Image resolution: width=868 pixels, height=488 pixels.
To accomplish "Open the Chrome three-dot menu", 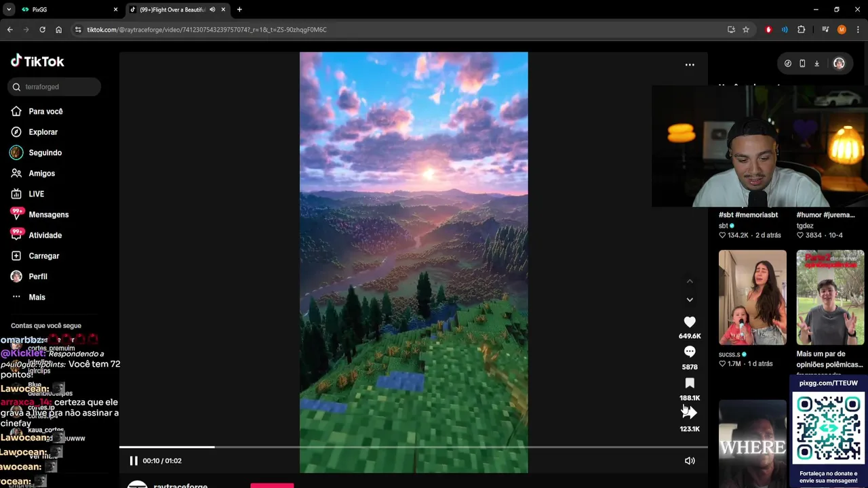I will [x=858, y=30].
